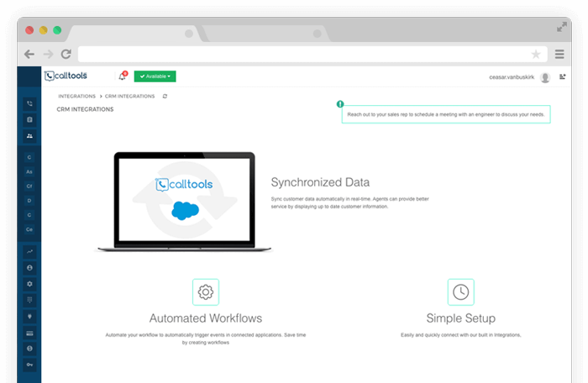The width and height of the screenshot is (588, 383).
Task: Open the gear settings sidebar icon
Action: point(29,284)
